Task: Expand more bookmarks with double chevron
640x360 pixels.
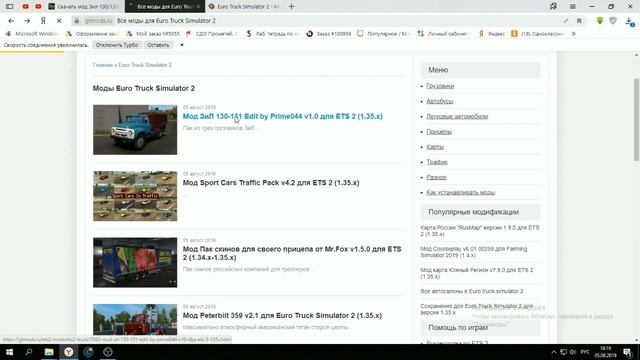Action: pyautogui.click(x=573, y=34)
